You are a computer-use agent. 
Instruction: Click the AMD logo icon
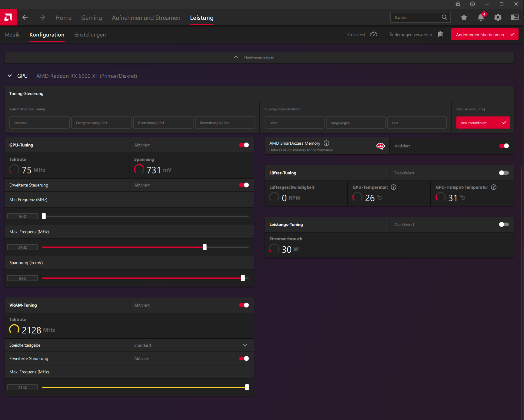coord(8,17)
